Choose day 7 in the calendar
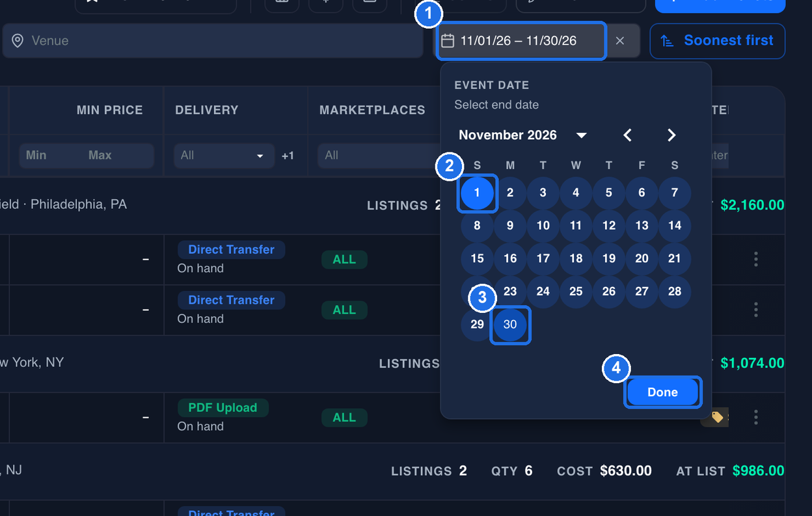This screenshot has width=812, height=516. click(675, 193)
